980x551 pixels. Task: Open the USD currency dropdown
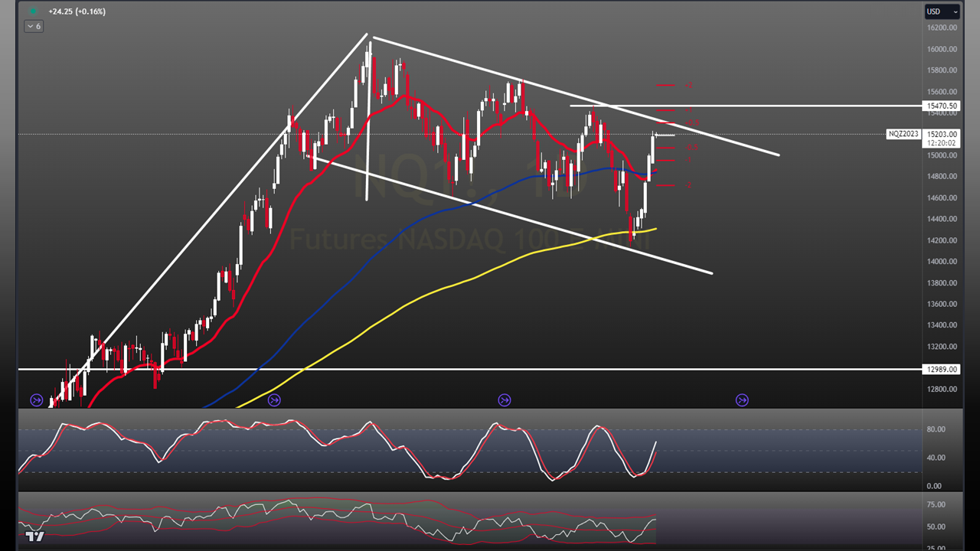942,11
